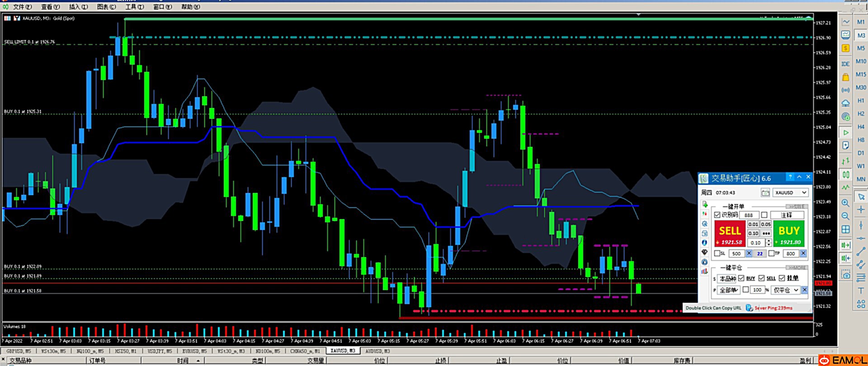Open the 插入 menu
Image resolution: width=868 pixels, height=366 pixels.
point(78,7)
